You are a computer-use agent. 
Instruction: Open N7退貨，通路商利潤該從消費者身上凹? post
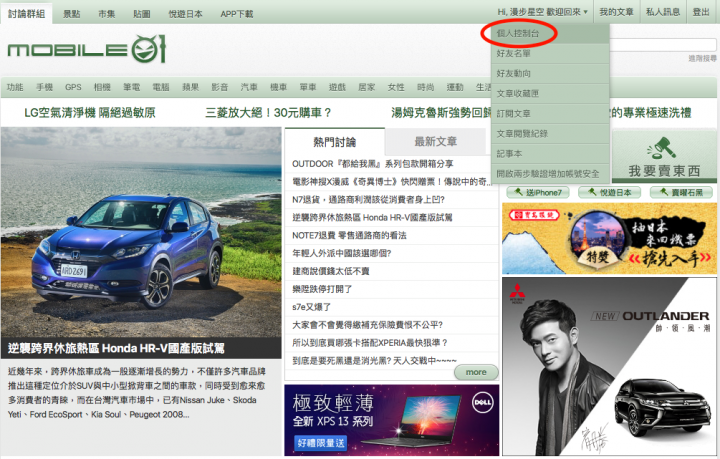point(368,200)
